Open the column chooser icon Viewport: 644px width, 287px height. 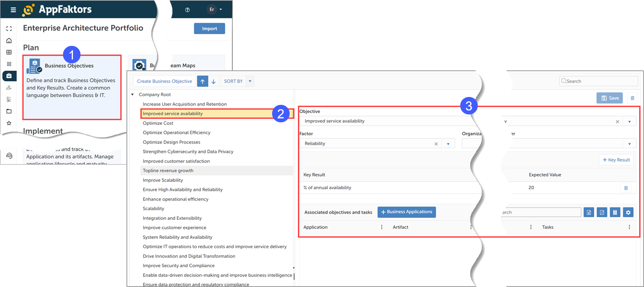point(615,212)
